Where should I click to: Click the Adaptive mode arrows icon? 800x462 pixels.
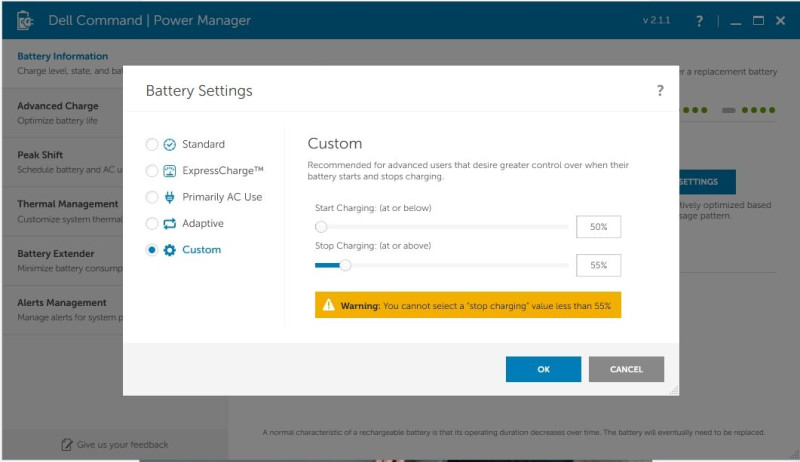170,224
